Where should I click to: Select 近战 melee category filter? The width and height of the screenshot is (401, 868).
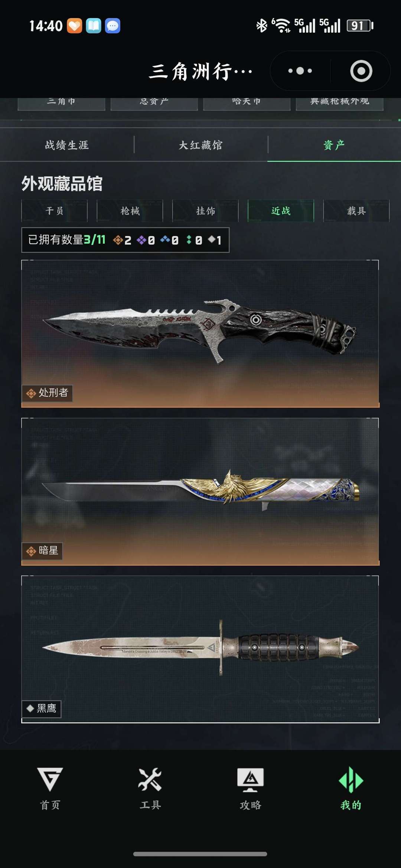tap(281, 211)
